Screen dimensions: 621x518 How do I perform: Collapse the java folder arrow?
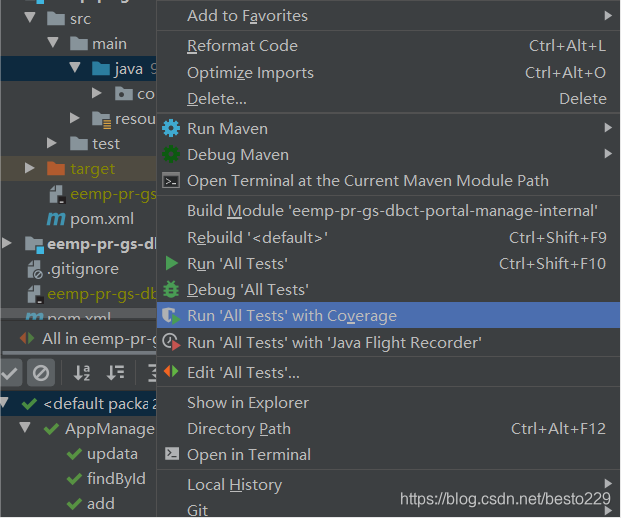tap(75, 67)
